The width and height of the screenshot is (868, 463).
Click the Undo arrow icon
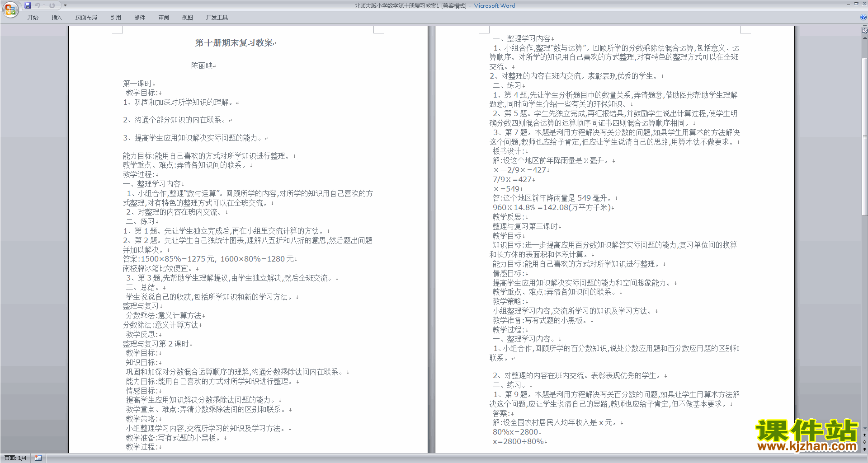(38, 5)
